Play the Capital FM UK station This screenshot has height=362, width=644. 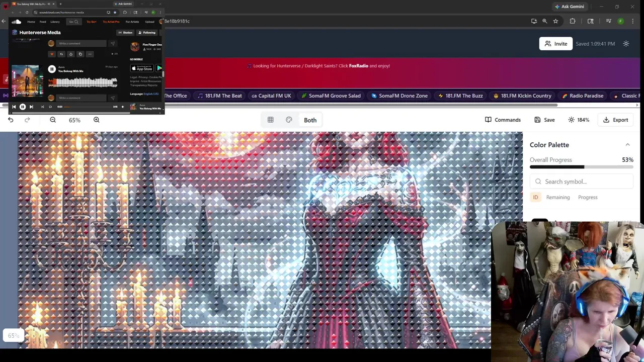pyautogui.click(x=271, y=96)
